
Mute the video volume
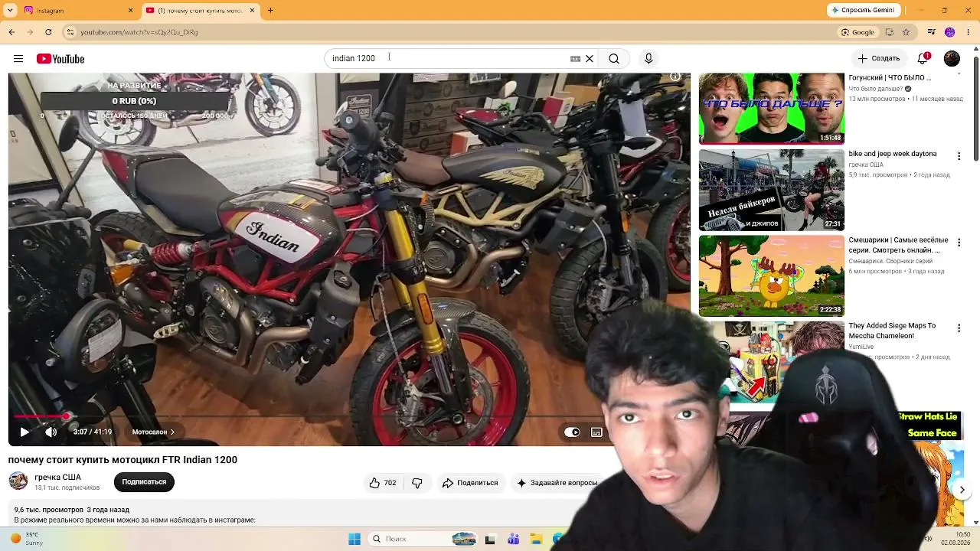click(51, 432)
